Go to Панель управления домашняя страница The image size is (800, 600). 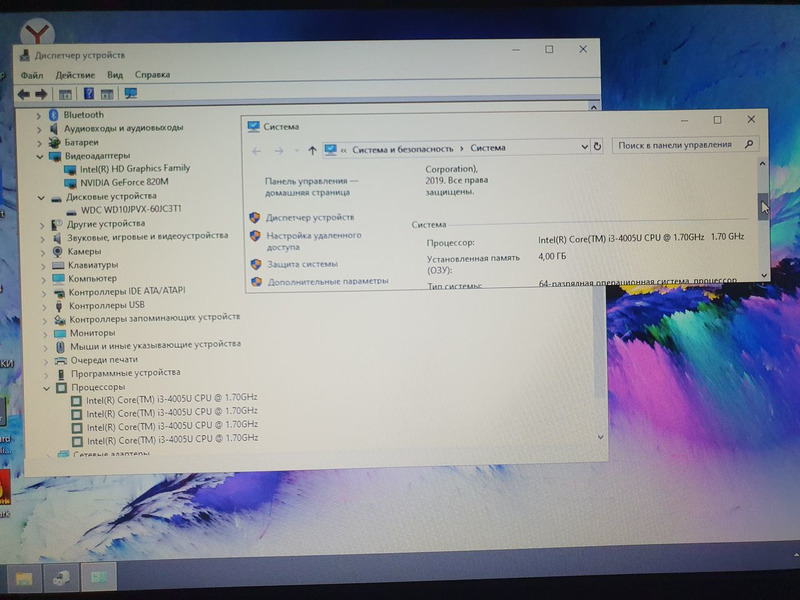pyautogui.click(x=311, y=187)
